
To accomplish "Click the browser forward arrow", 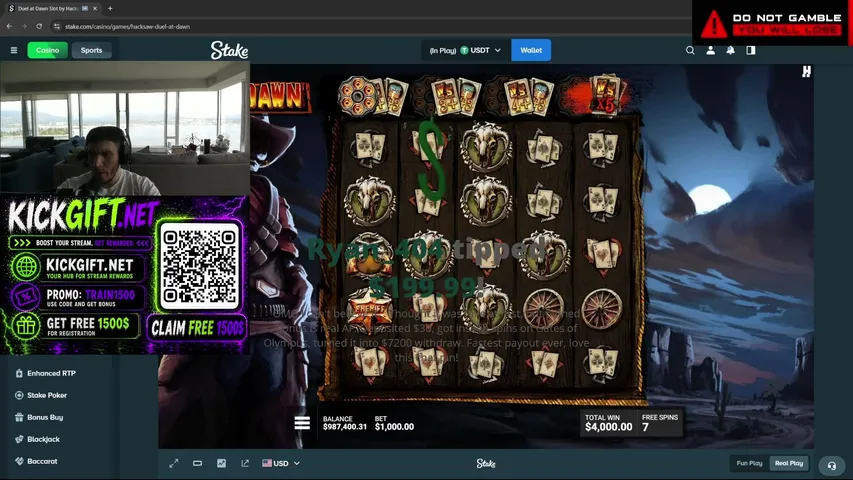I will 24,26.
